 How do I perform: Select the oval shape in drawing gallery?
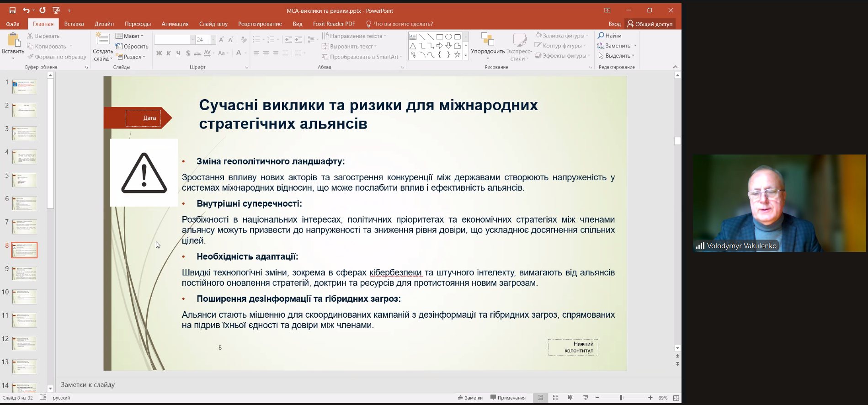448,37
